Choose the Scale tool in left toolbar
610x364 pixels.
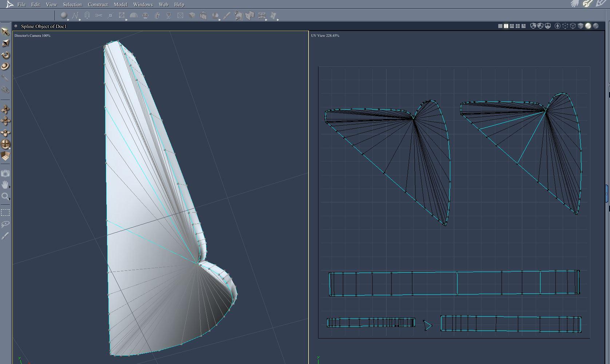click(x=5, y=43)
